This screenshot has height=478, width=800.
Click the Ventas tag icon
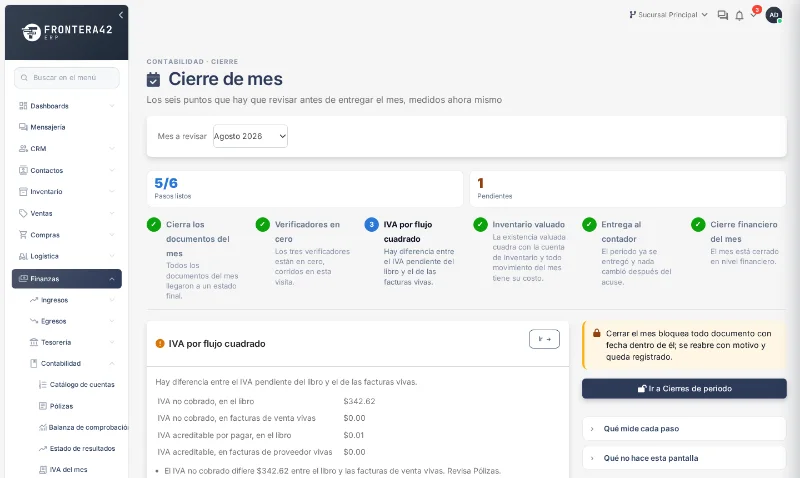pos(23,213)
